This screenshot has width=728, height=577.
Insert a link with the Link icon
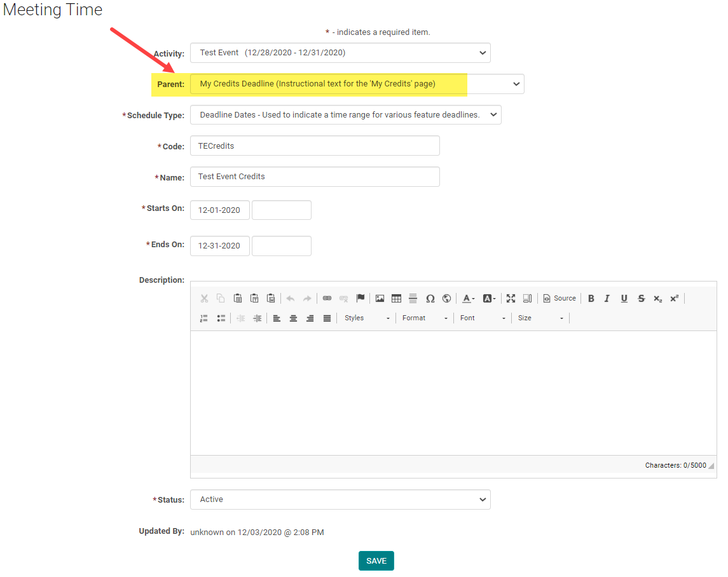327,299
